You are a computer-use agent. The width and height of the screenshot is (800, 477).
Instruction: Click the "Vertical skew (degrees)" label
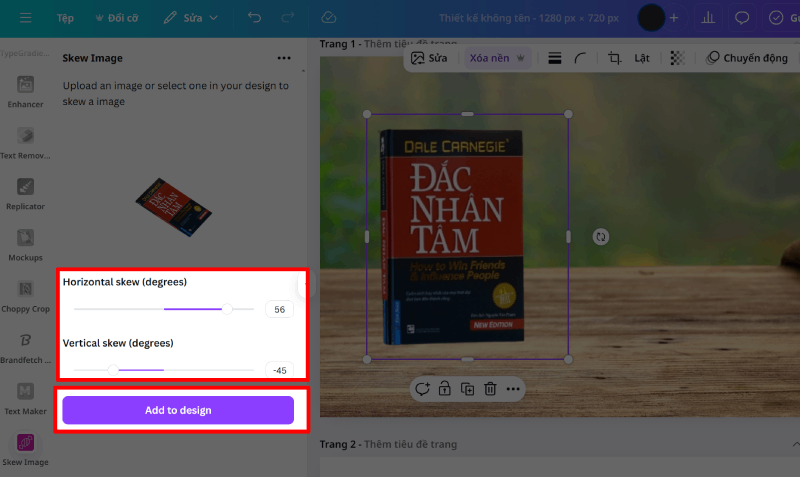click(x=118, y=343)
